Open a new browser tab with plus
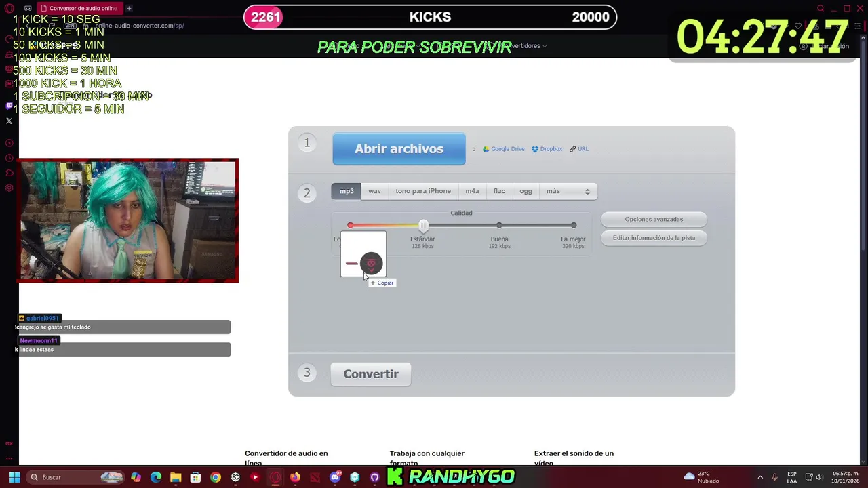Image resolution: width=868 pixels, height=488 pixels. (129, 8)
